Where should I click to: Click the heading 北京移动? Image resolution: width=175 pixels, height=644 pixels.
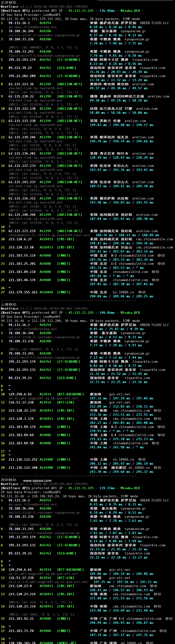[9, 3]
